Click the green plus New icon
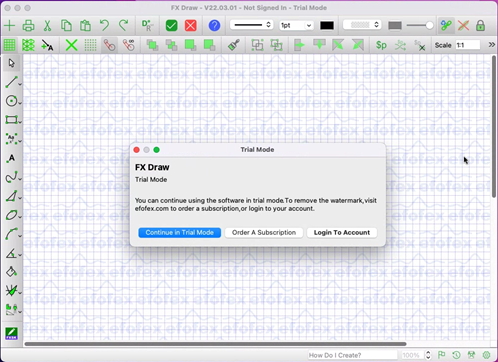 [x=10, y=26]
